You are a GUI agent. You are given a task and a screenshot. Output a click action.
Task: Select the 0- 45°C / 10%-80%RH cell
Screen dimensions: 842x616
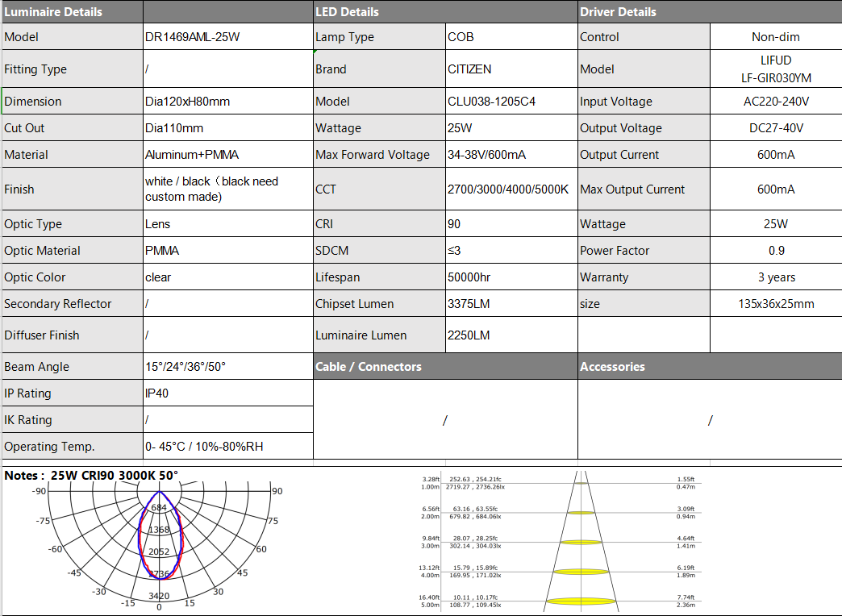pos(228,447)
